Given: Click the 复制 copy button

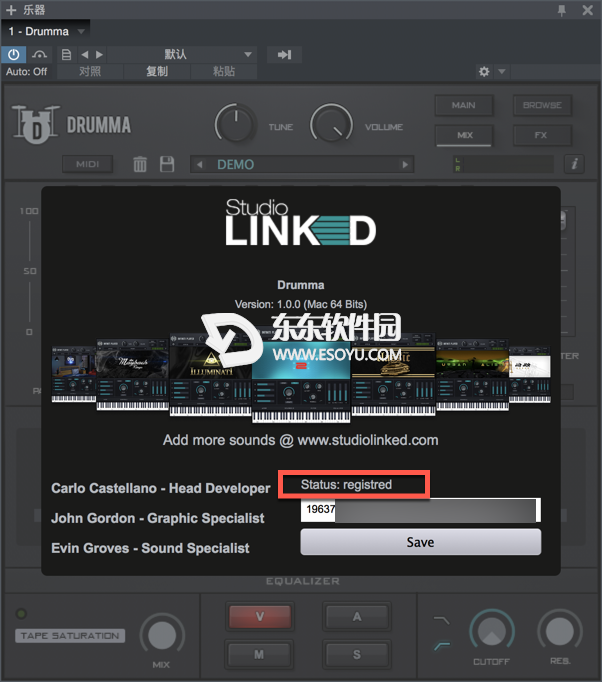Looking at the screenshot, I should (157, 71).
